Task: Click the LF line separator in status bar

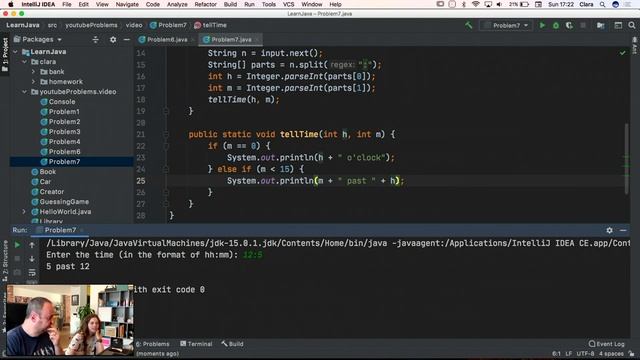Action: (x=569, y=353)
